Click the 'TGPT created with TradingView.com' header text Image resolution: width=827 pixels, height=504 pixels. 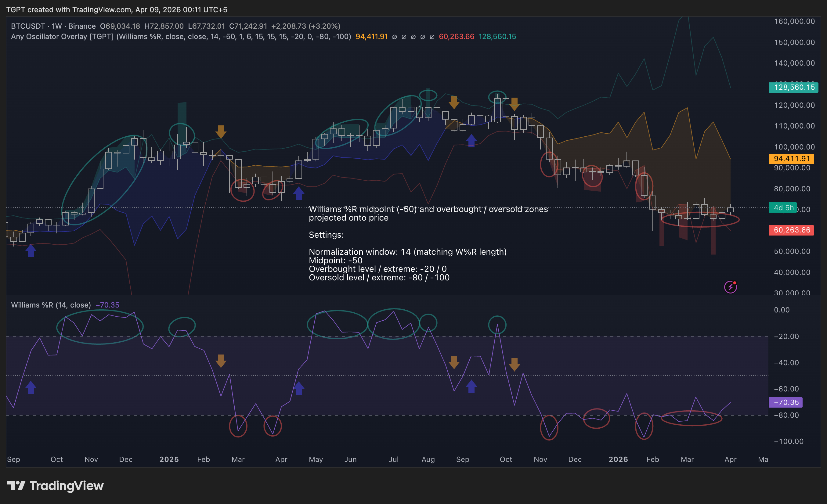(x=68, y=10)
